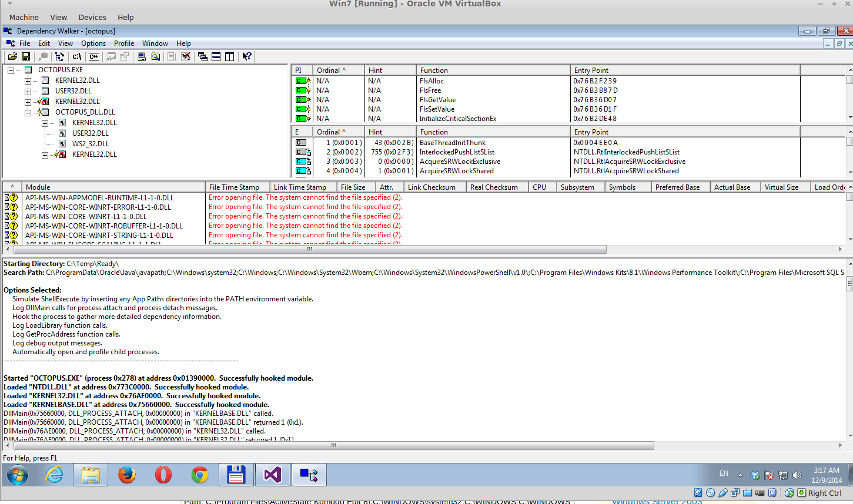853x504 pixels.
Task: Open the Dependency Walker File menu
Action: (25, 43)
